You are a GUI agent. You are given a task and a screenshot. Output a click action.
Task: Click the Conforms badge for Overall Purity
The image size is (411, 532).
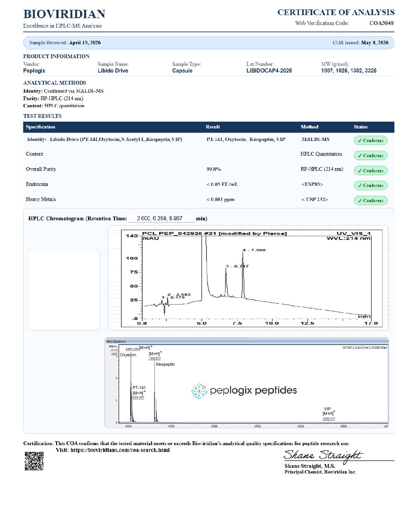pos(371,171)
